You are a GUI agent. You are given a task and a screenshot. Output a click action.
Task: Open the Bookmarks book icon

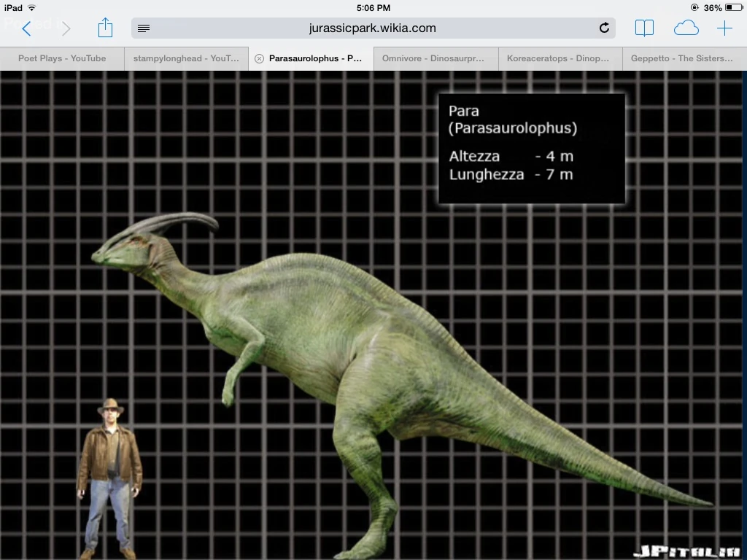coord(644,28)
